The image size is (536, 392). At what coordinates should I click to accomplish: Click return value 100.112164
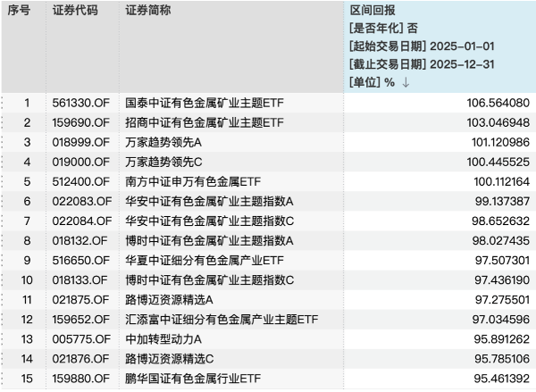(x=501, y=182)
